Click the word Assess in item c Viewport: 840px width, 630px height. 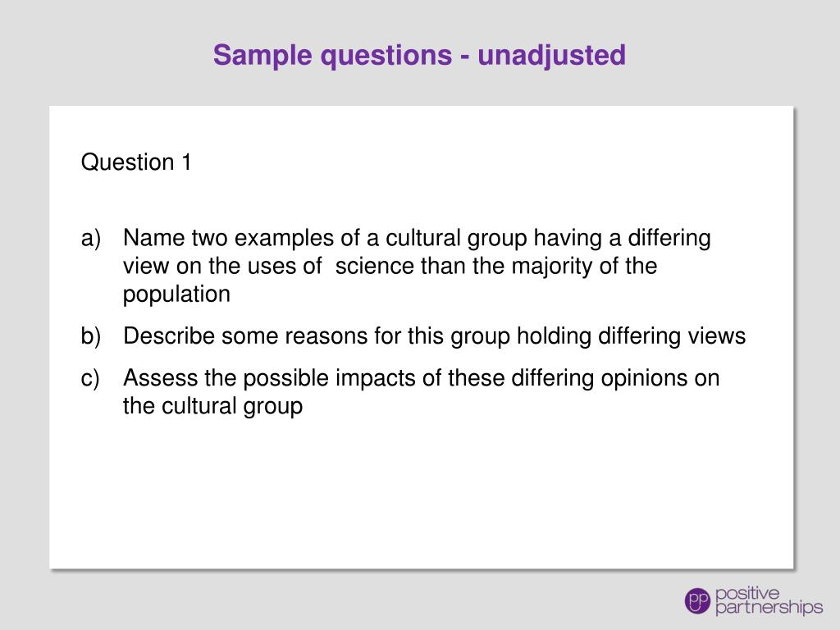point(161,377)
